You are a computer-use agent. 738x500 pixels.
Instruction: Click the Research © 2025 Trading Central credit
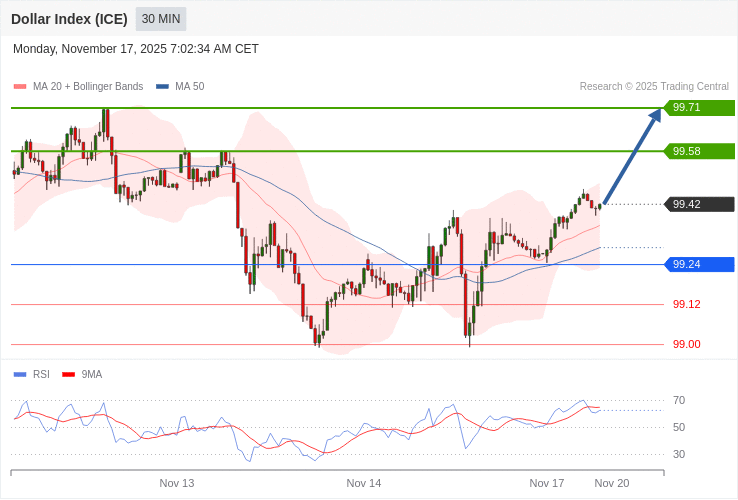(x=654, y=87)
